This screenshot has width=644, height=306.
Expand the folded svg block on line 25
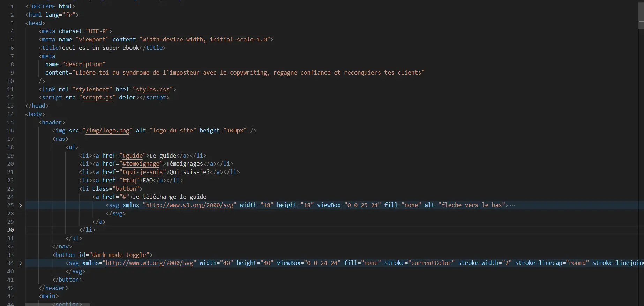pyautogui.click(x=20, y=205)
